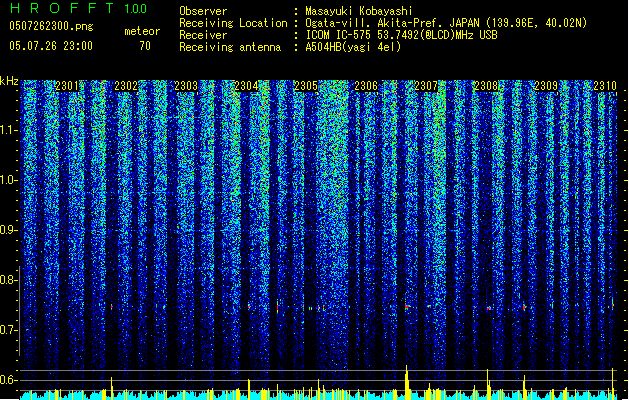Select the file name 0507262300.png

point(51,26)
